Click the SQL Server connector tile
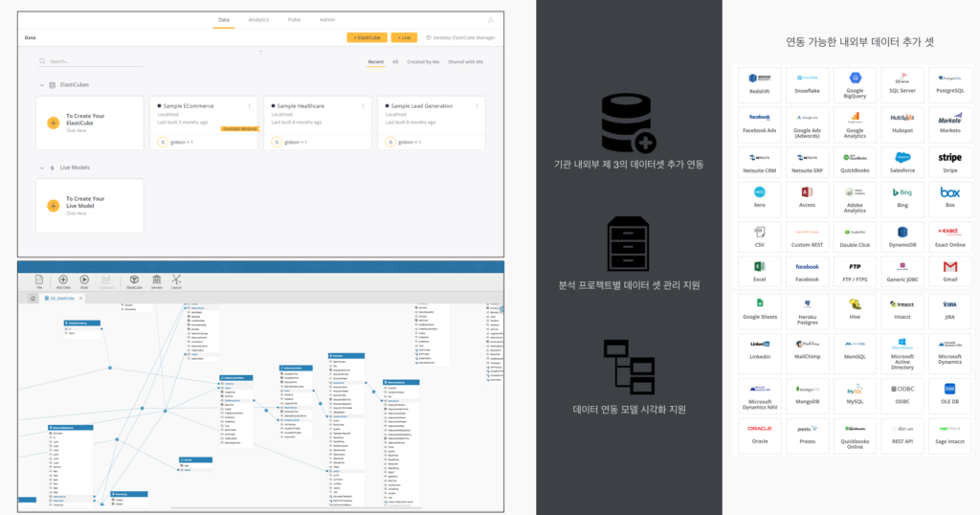This screenshot has width=980, height=515. [902, 85]
